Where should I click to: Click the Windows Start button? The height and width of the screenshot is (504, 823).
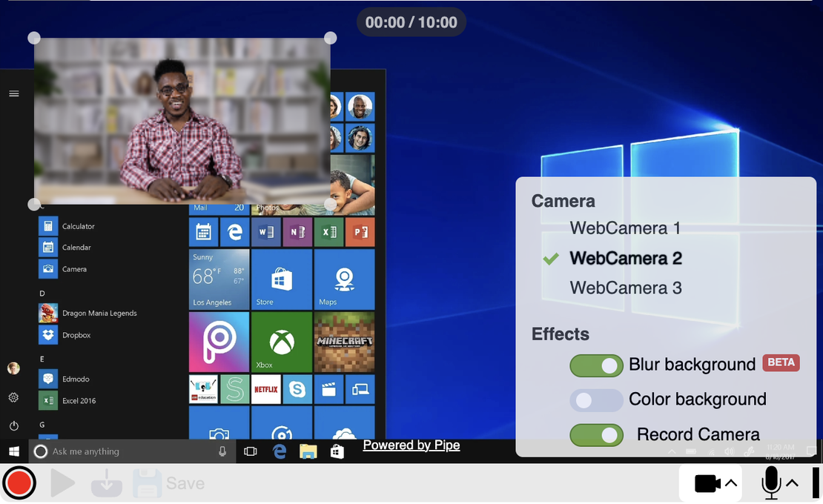14,451
